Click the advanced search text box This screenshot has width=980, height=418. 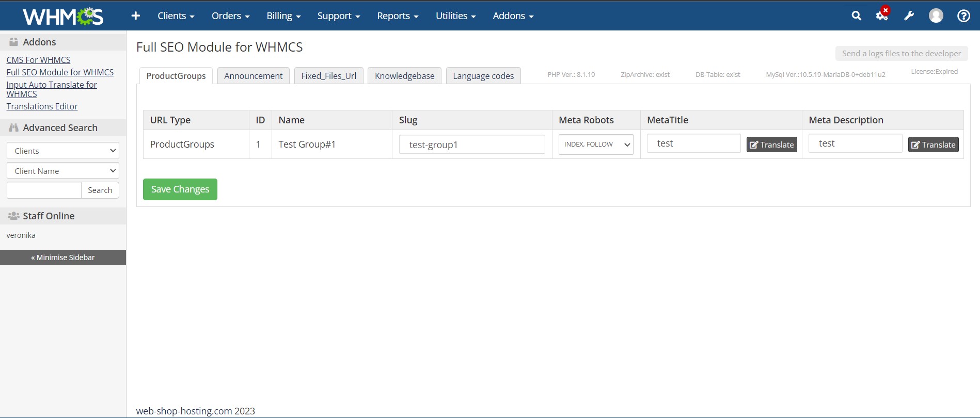pos(44,190)
